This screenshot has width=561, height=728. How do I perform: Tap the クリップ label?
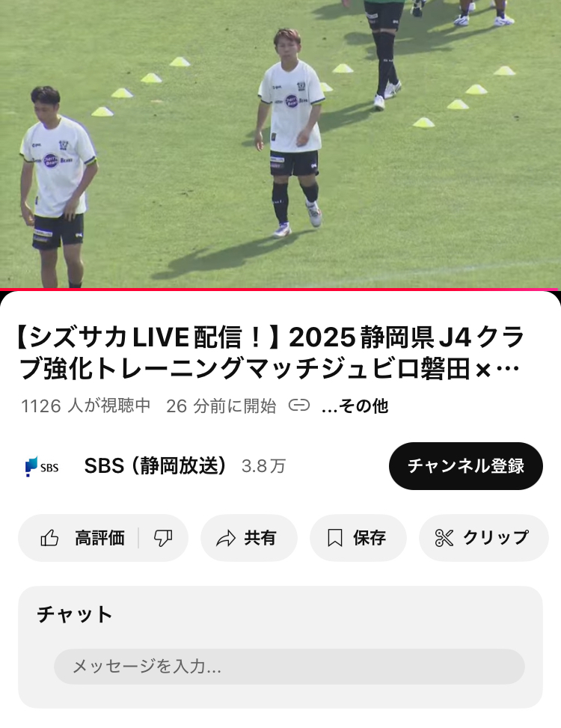496,538
